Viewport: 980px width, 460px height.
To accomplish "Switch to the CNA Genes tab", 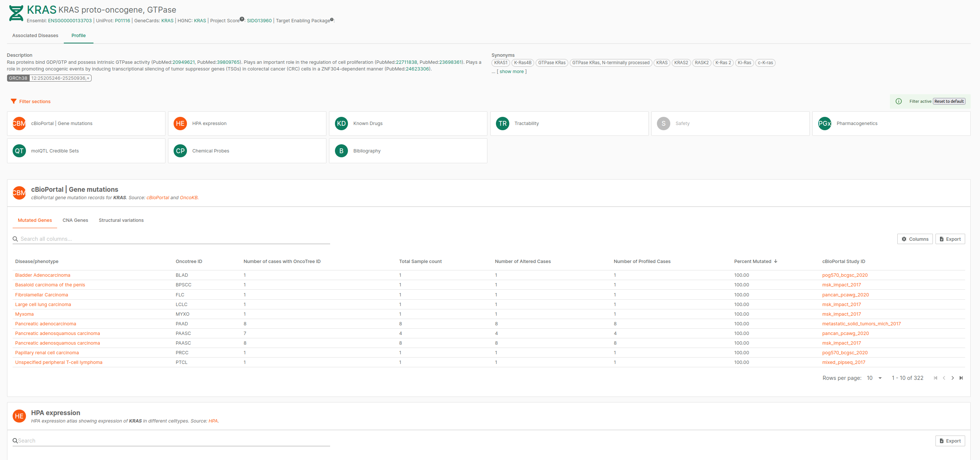I will (75, 220).
